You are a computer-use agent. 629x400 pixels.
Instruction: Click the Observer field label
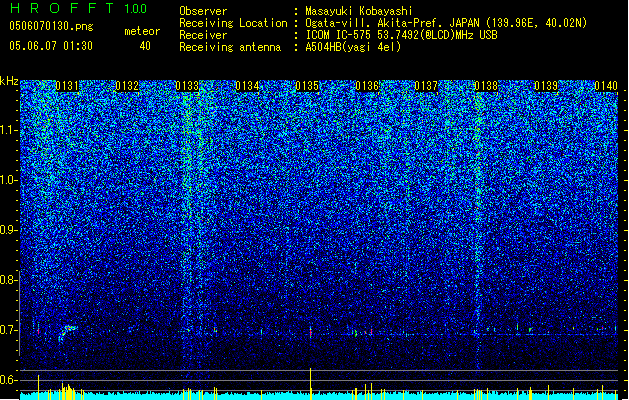click(x=203, y=11)
